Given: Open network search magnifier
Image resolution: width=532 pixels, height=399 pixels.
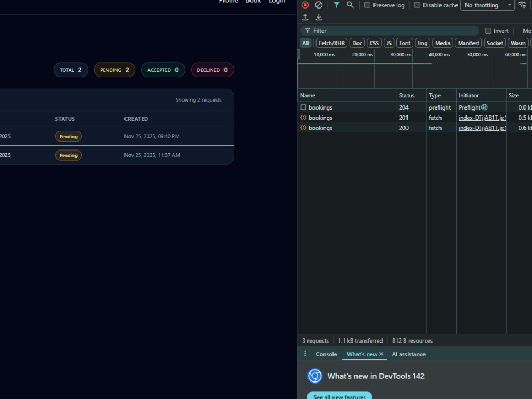Looking at the screenshot, I should pyautogui.click(x=350, y=5).
